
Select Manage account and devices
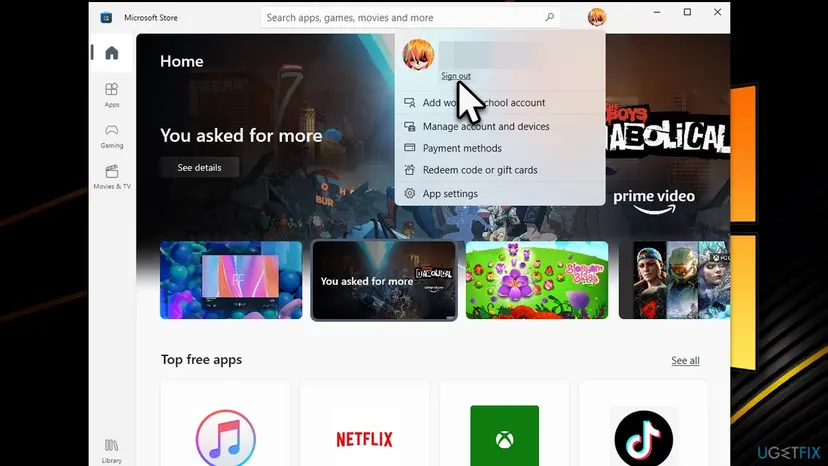tap(500, 126)
